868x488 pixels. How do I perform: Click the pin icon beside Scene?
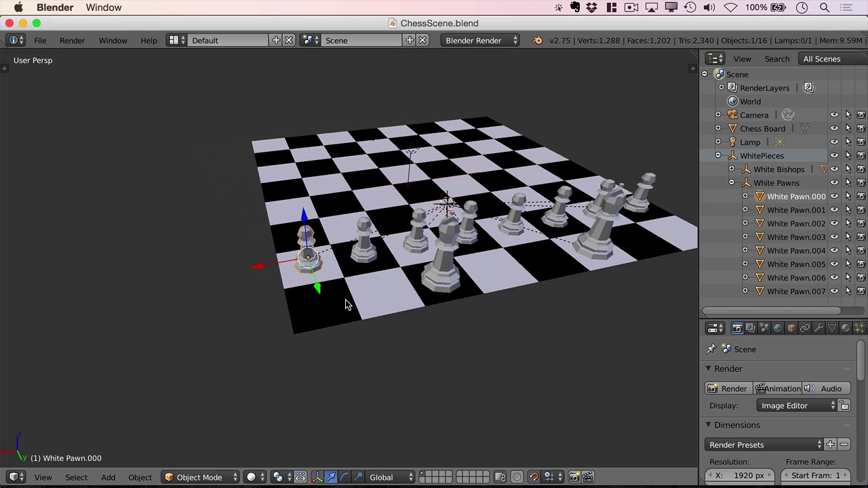[711, 349]
